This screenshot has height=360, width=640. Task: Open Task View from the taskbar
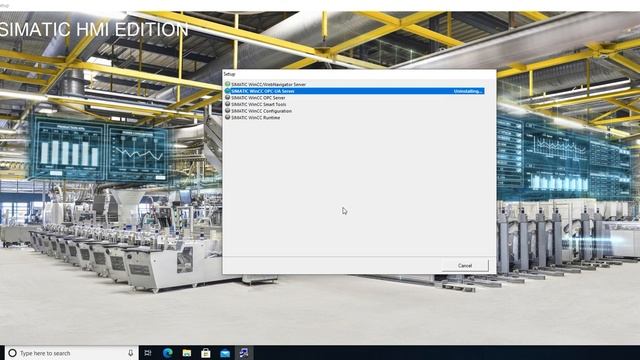click(148, 353)
